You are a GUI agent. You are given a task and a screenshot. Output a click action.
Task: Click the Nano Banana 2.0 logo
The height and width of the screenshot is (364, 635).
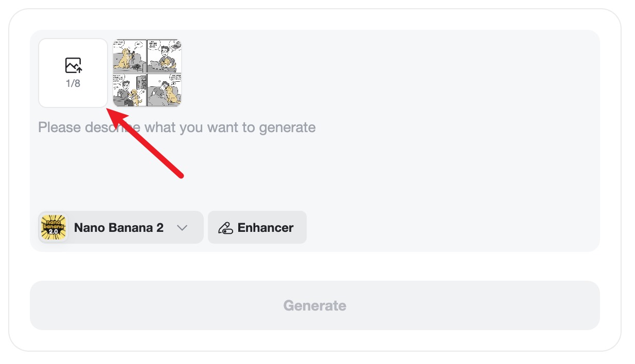[x=54, y=228]
